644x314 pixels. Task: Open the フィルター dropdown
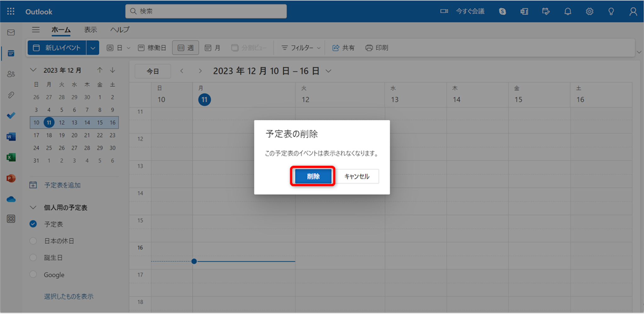301,48
